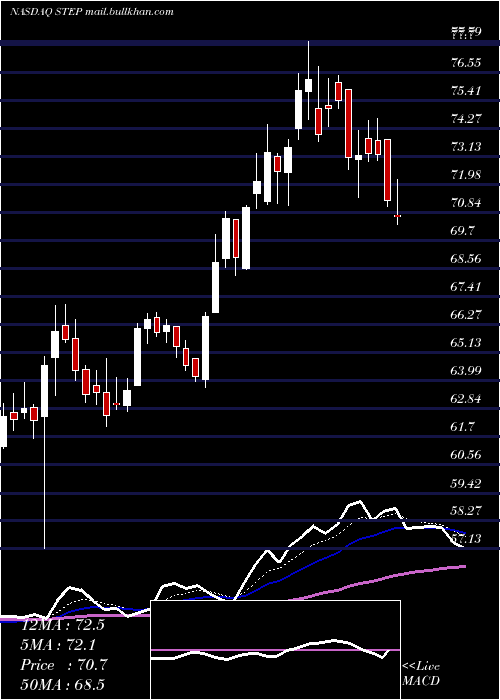
Task: Click the 60.56 price axis label
Action: tap(466, 454)
